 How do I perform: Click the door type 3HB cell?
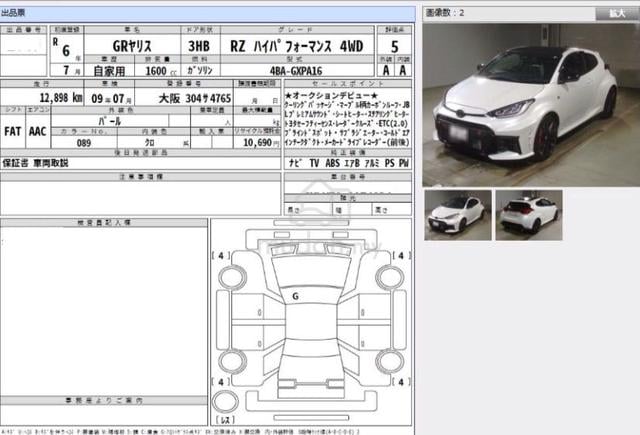tap(199, 46)
